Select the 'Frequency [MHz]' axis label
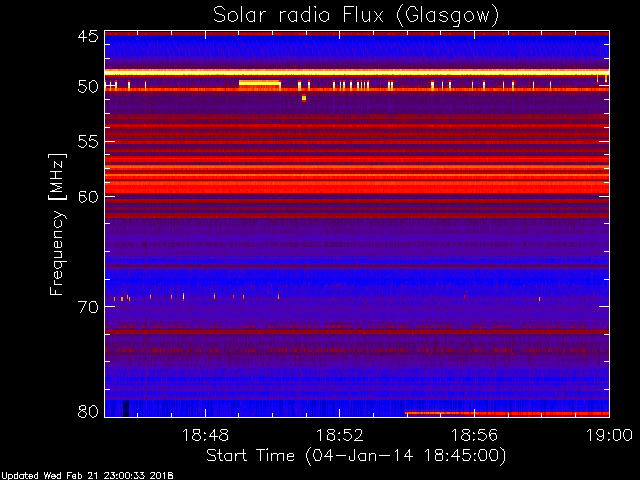Viewport: 640px width, 480px height. (x=57, y=224)
